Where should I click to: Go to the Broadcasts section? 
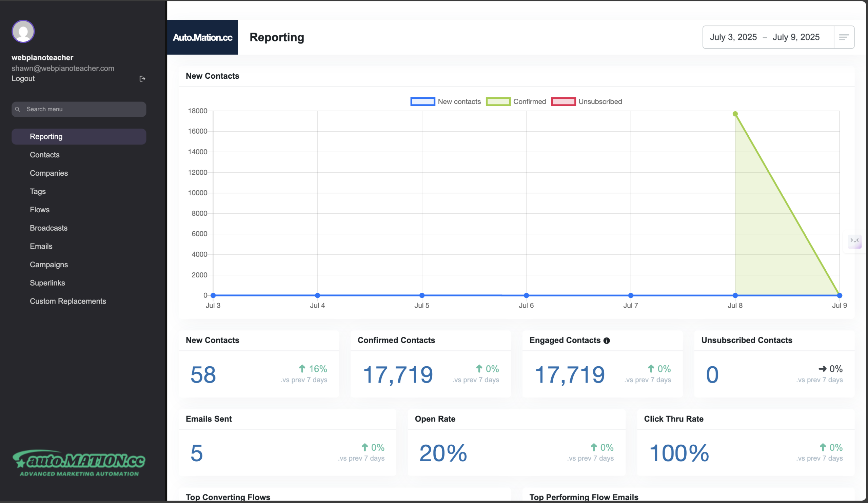click(48, 228)
